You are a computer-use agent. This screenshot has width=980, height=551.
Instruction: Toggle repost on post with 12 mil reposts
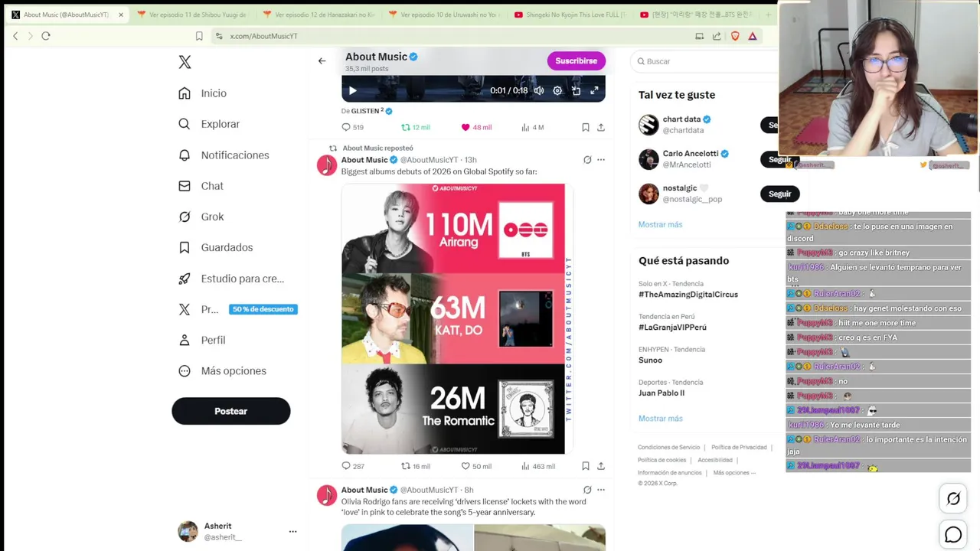pyautogui.click(x=416, y=127)
